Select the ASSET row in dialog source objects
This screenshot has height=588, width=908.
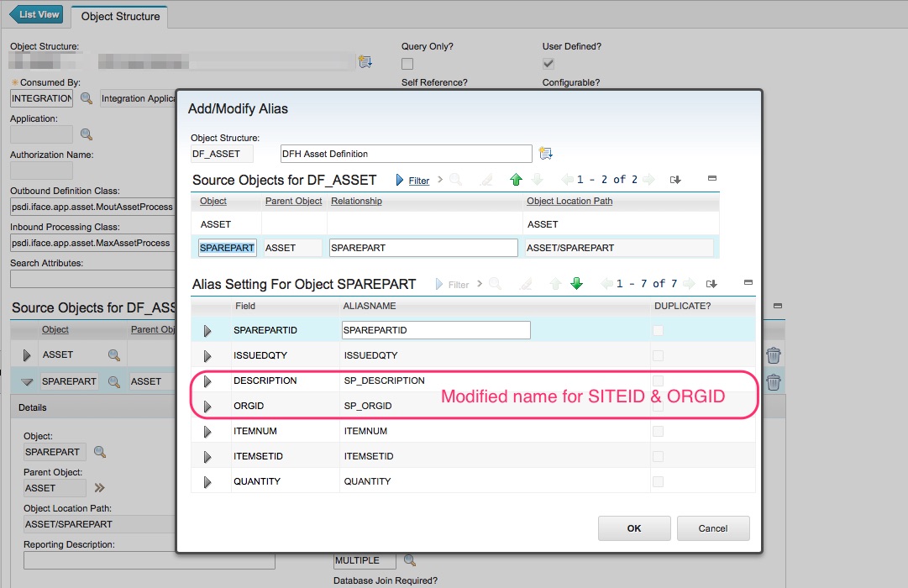click(x=454, y=224)
